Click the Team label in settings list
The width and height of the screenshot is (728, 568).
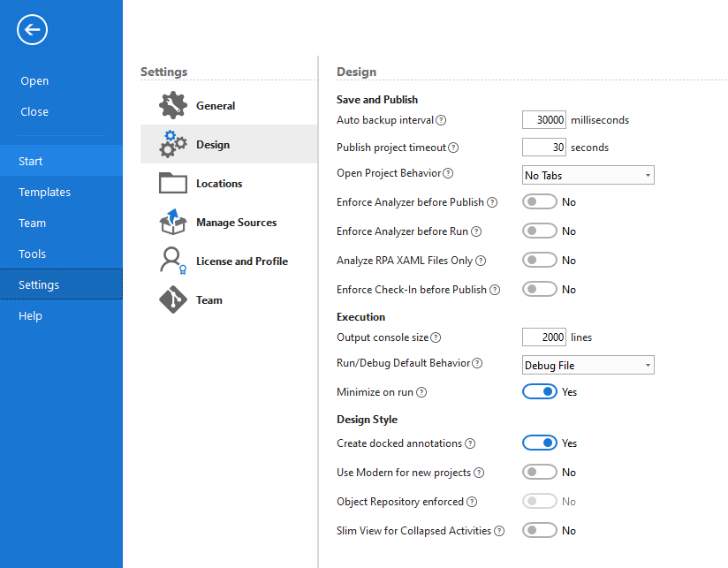click(x=209, y=300)
